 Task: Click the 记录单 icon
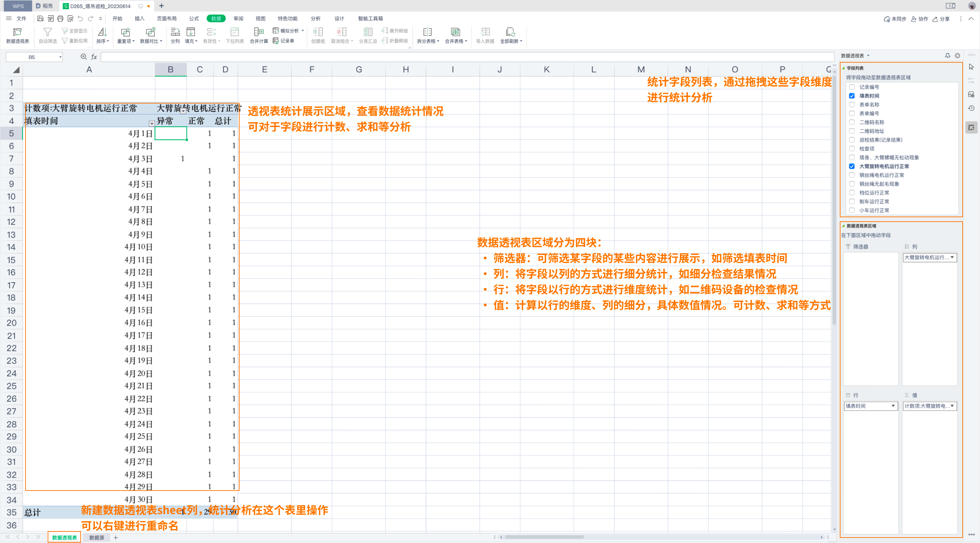click(x=276, y=41)
